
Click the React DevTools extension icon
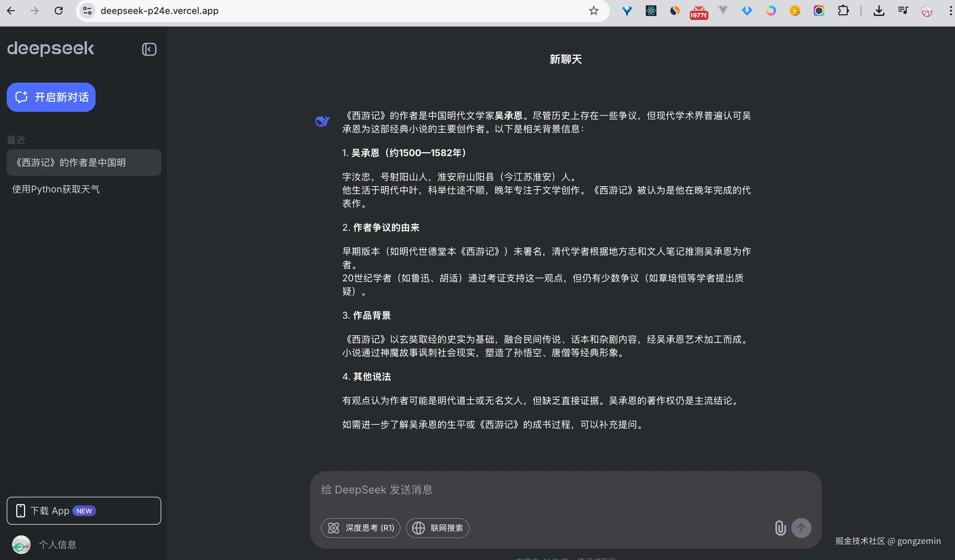651,11
